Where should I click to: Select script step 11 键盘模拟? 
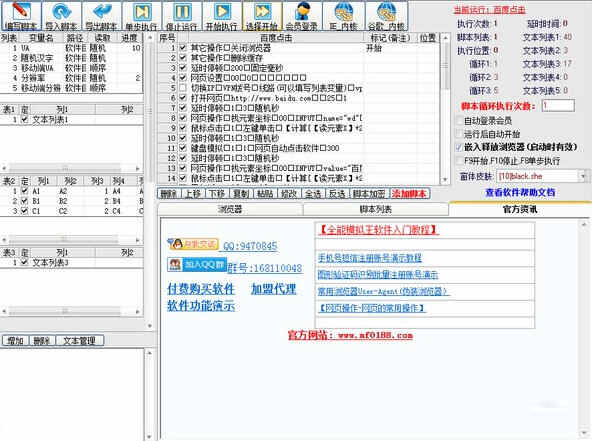pos(298,148)
